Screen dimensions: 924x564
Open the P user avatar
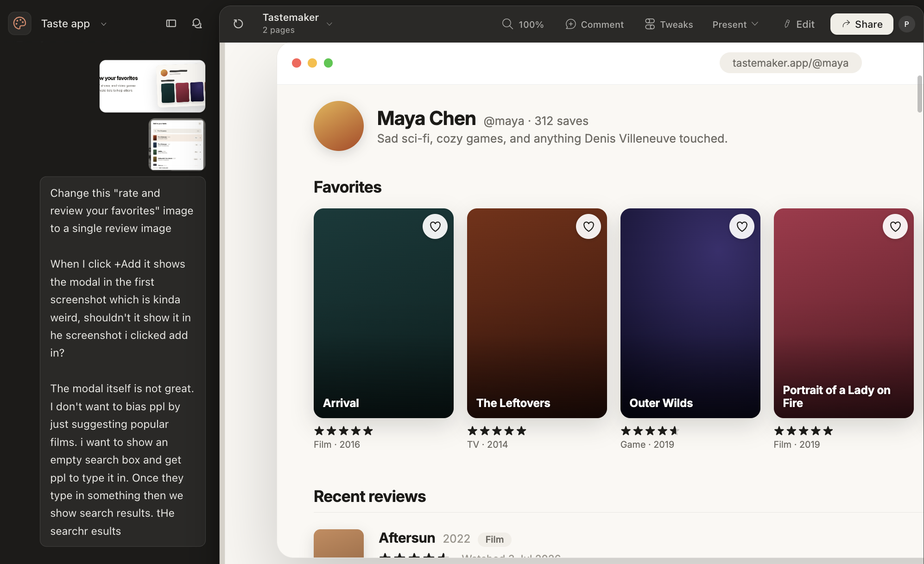tap(906, 24)
